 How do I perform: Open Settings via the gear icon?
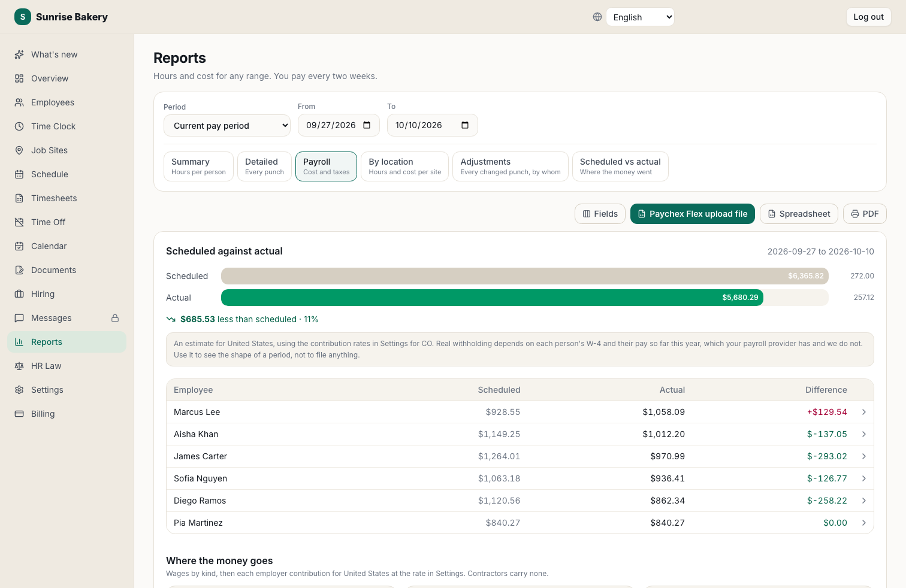(x=19, y=390)
